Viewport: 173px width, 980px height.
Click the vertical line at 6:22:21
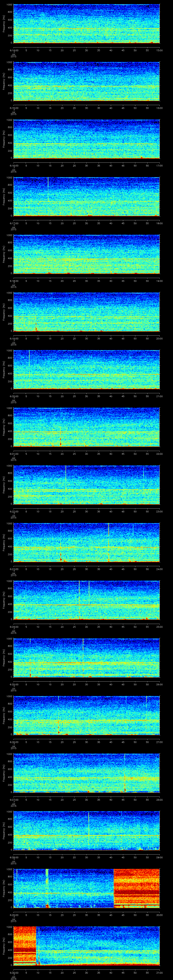tap(66, 474)
